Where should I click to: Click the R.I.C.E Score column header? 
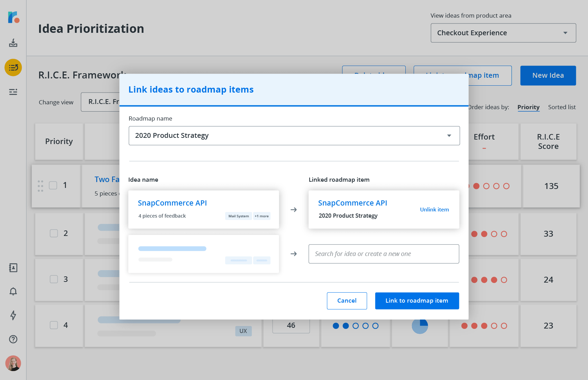tap(548, 142)
